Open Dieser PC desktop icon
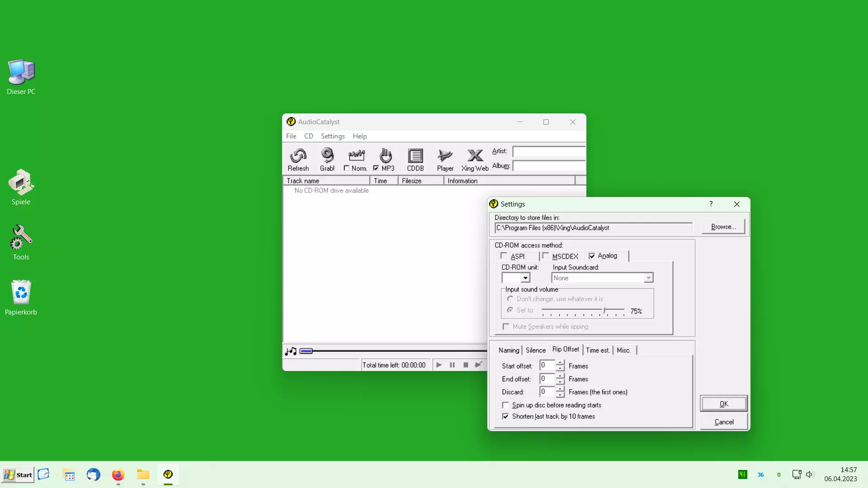The height and width of the screenshot is (488, 868). (21, 77)
